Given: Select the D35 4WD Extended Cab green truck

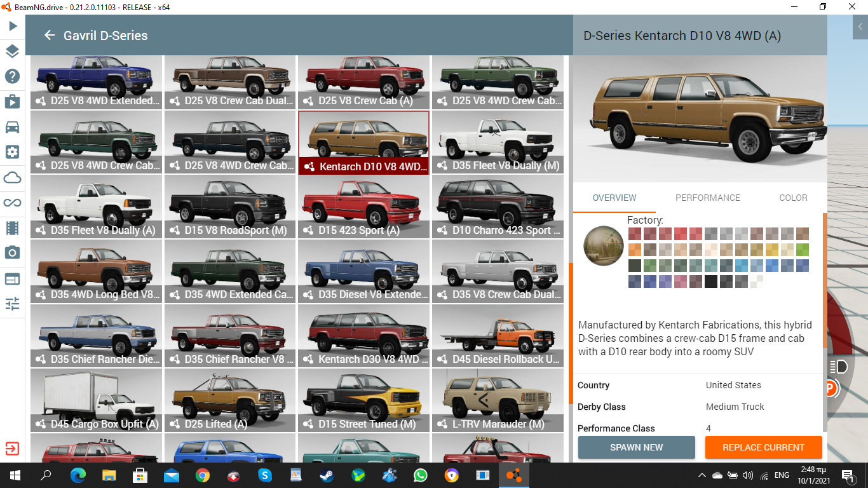Looking at the screenshot, I should 230,271.
